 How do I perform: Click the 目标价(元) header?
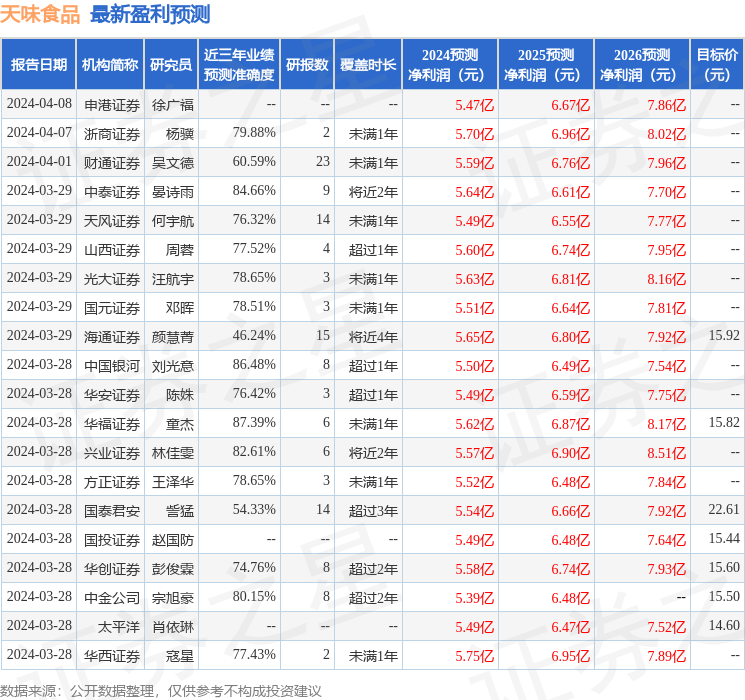click(717, 65)
